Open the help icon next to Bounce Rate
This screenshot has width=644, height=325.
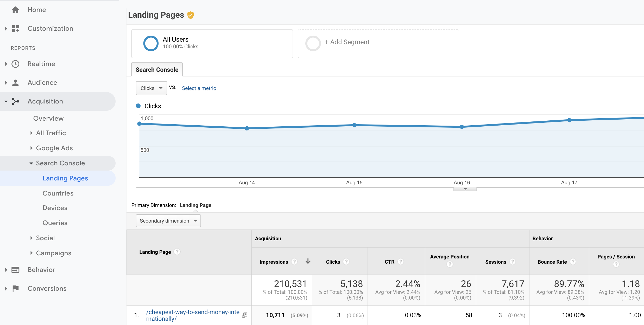(573, 262)
